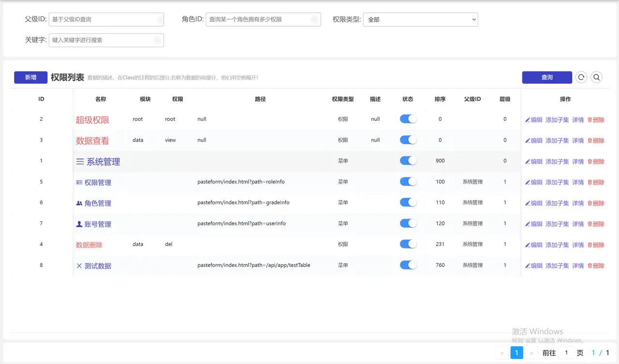The width and height of the screenshot is (619, 364).
Task: Edit the 数据查看 row
Action: click(534, 141)
